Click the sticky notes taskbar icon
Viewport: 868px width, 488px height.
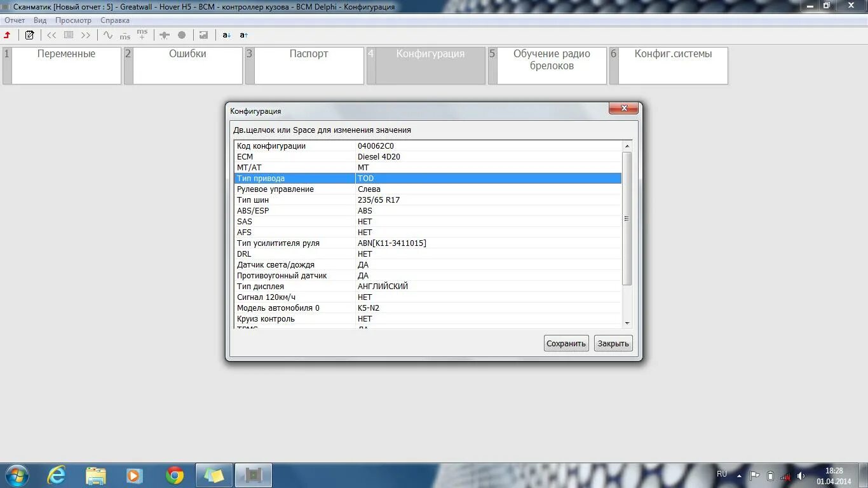click(214, 475)
